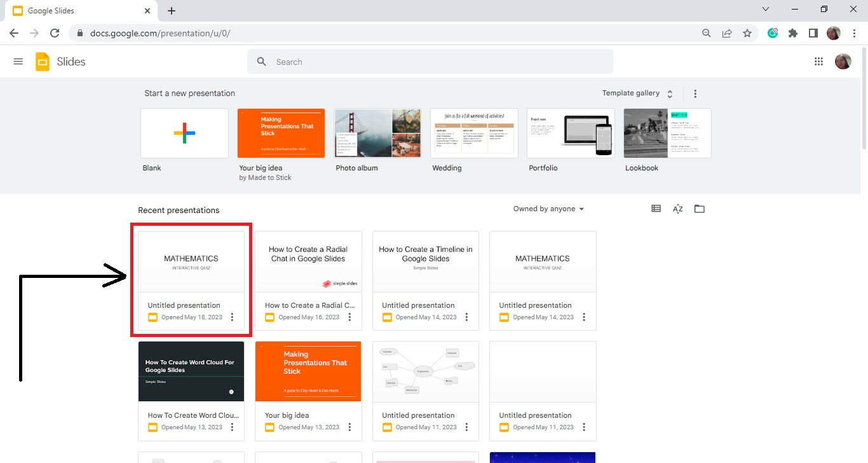The image size is (868, 463).
Task: Click the browser zoom magnifier icon
Action: point(707,33)
